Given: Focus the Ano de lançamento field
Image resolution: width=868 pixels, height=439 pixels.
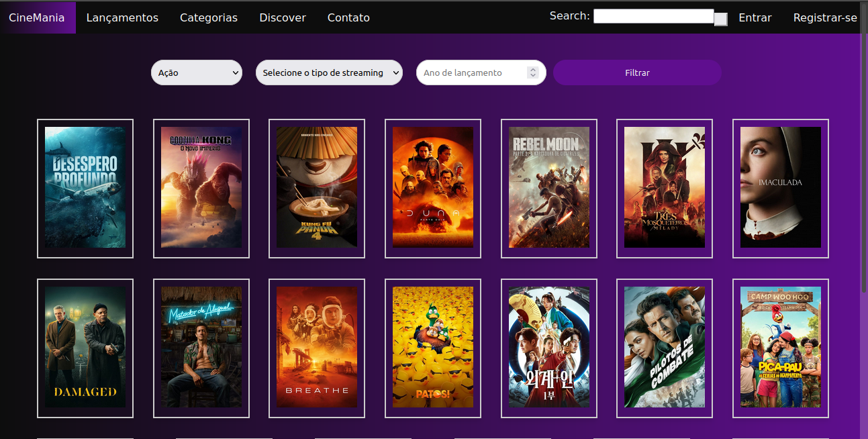Looking at the screenshot, I should pos(481,72).
